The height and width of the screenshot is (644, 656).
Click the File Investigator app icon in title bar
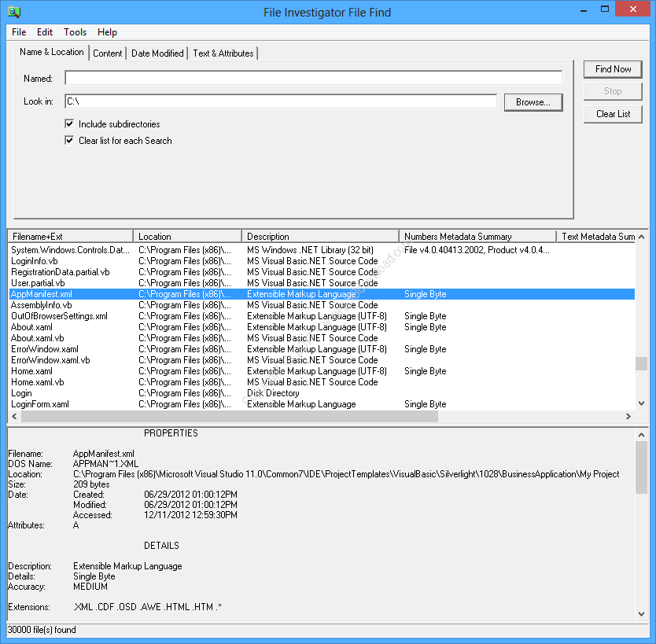coord(13,12)
